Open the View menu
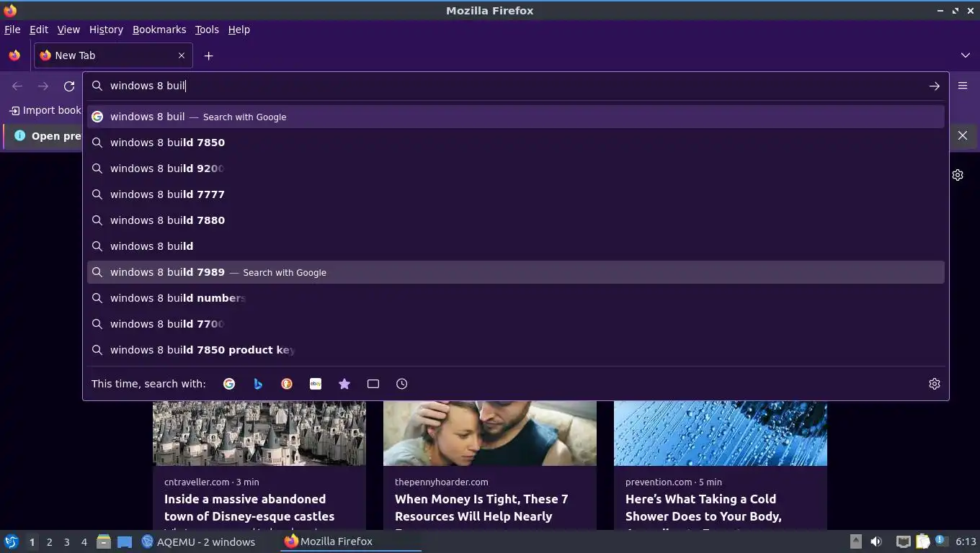The height and width of the screenshot is (553, 980). tap(68, 30)
